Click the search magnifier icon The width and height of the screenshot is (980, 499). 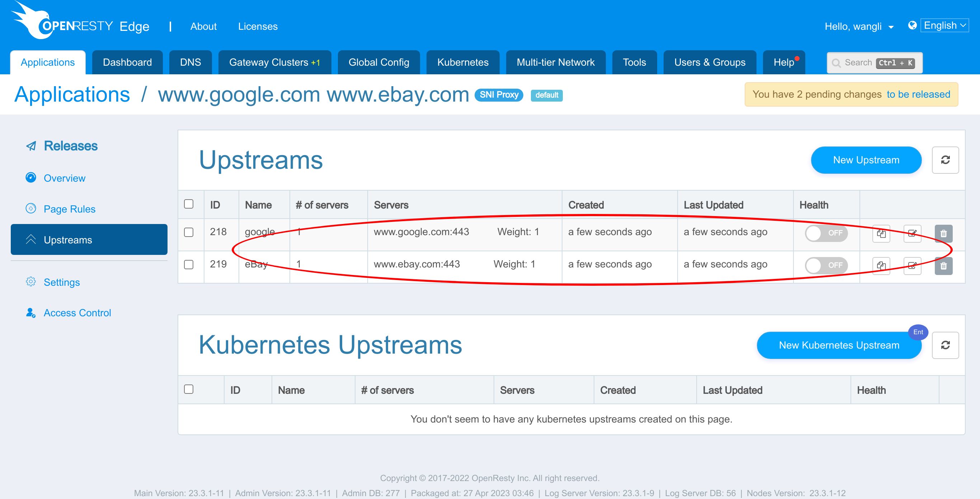tap(836, 63)
